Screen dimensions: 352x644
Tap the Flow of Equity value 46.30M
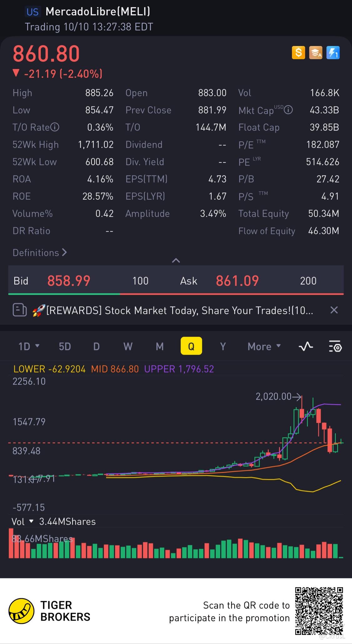[324, 231]
